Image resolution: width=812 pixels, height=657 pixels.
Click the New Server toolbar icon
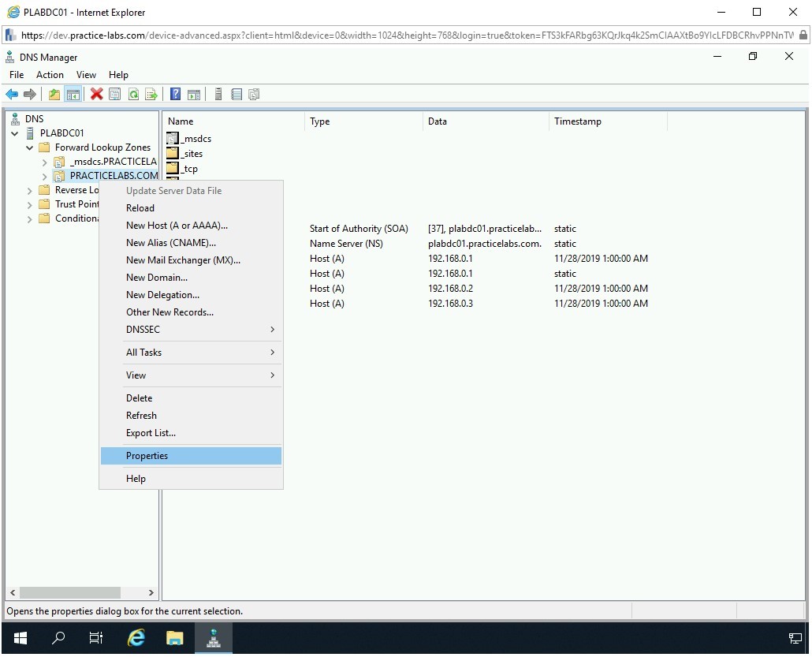pos(218,95)
